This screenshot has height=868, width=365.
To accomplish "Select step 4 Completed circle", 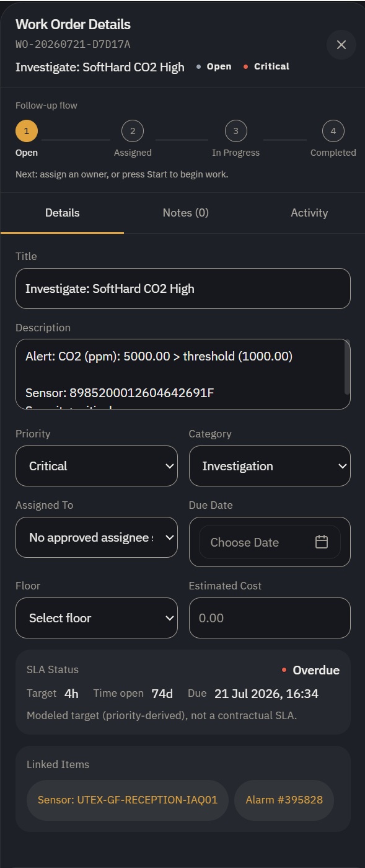I will click(333, 131).
